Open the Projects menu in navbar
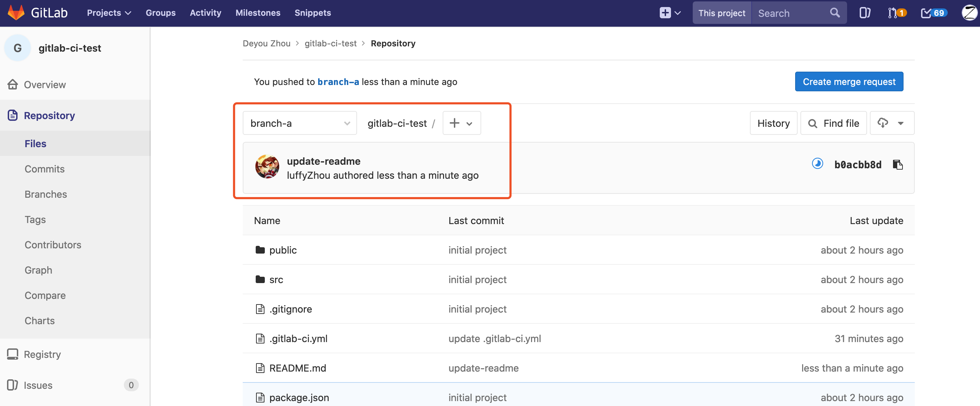Screen dimensions: 980x406 (x=109, y=13)
